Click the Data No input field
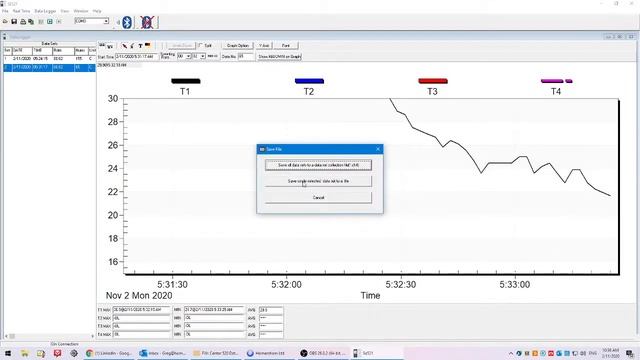Screen dimensions: 640x360 pos(246,57)
